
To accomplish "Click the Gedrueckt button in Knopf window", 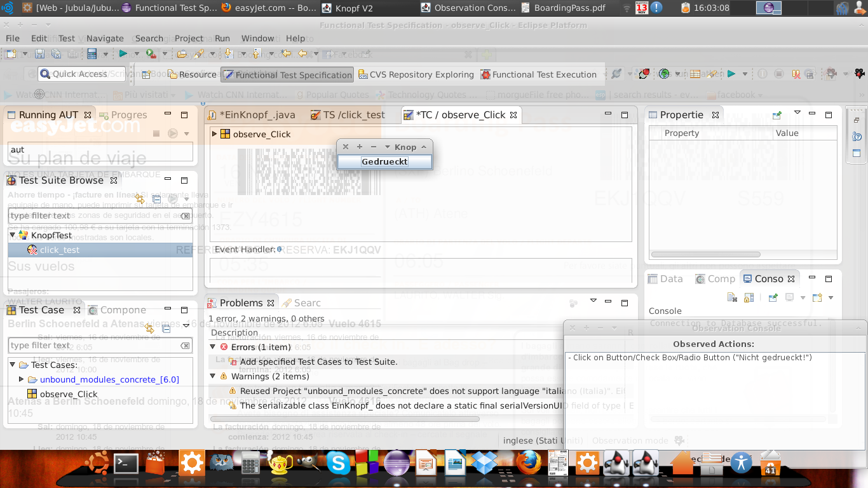I will (x=384, y=162).
